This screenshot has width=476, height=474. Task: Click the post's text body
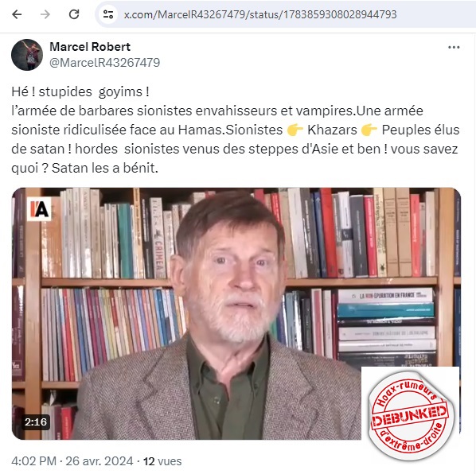click(236, 130)
